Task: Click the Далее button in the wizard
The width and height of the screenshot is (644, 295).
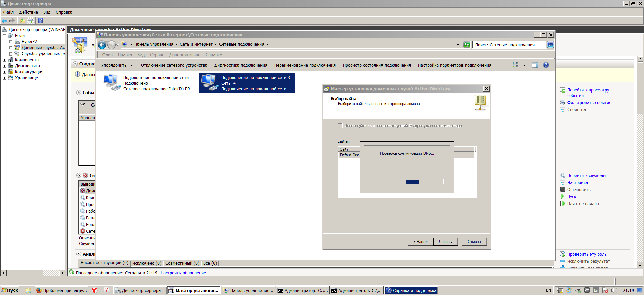Action: pyautogui.click(x=446, y=242)
